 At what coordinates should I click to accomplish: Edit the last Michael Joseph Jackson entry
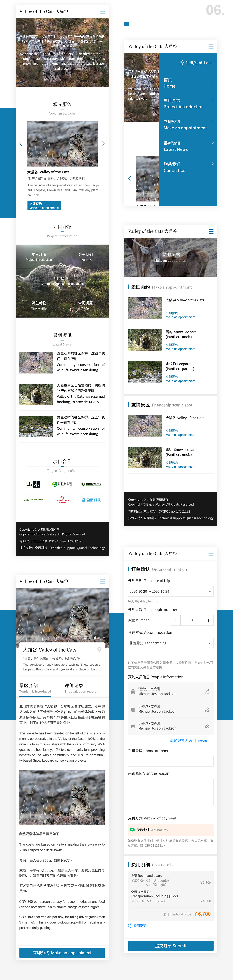207,726
